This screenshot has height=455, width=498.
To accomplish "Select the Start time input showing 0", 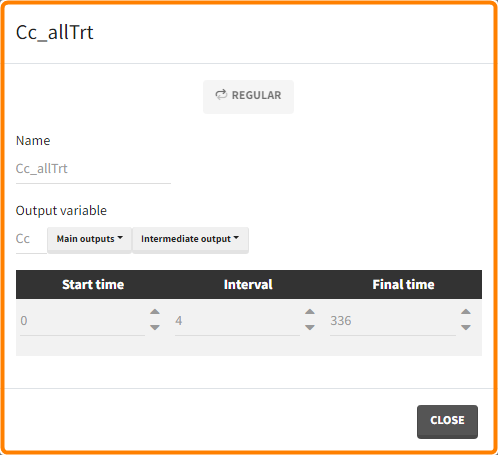I will pos(82,321).
